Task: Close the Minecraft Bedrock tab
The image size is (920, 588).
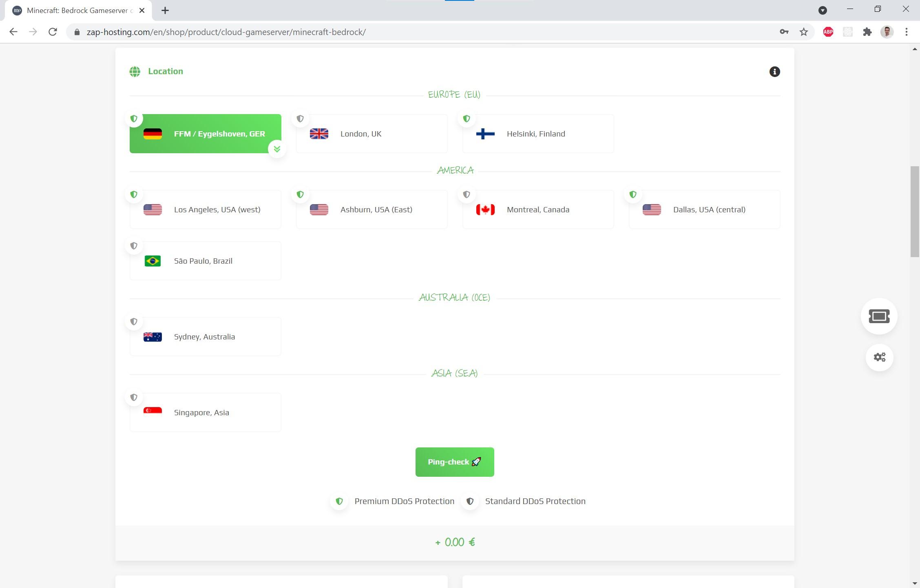Action: point(142,11)
